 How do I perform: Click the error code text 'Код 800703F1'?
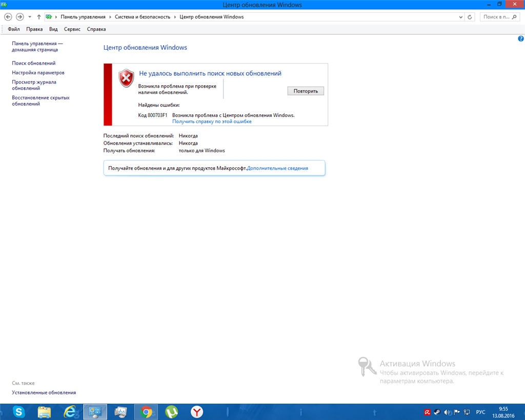pos(153,115)
